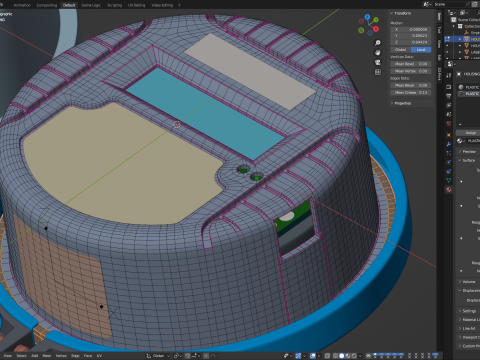Click the red X axis ball on the navigation gizmo
Image resolution: width=480 pixels, height=360 pixels.
click(x=376, y=29)
